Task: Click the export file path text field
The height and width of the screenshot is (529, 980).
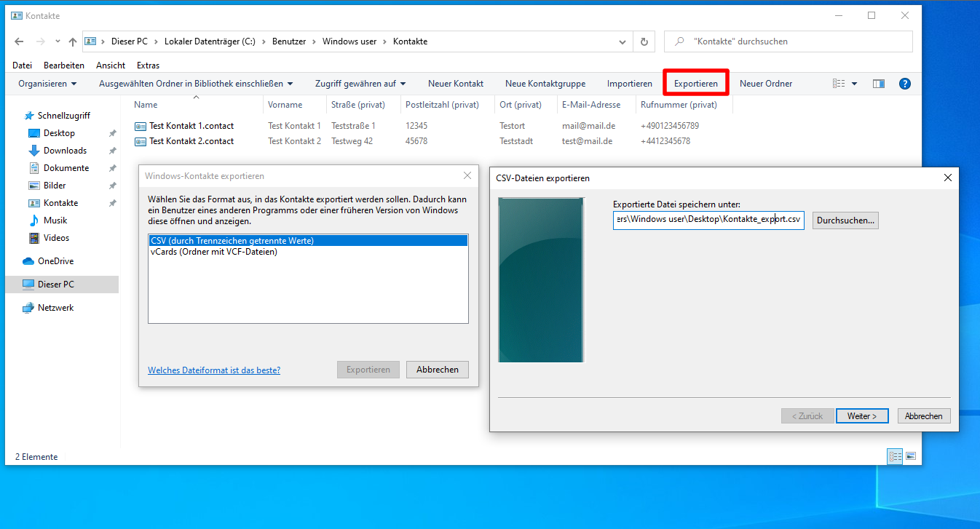Action: (x=708, y=220)
